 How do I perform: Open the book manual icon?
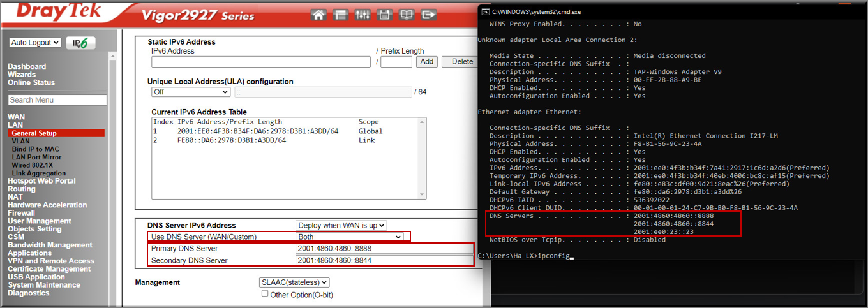pos(407,15)
